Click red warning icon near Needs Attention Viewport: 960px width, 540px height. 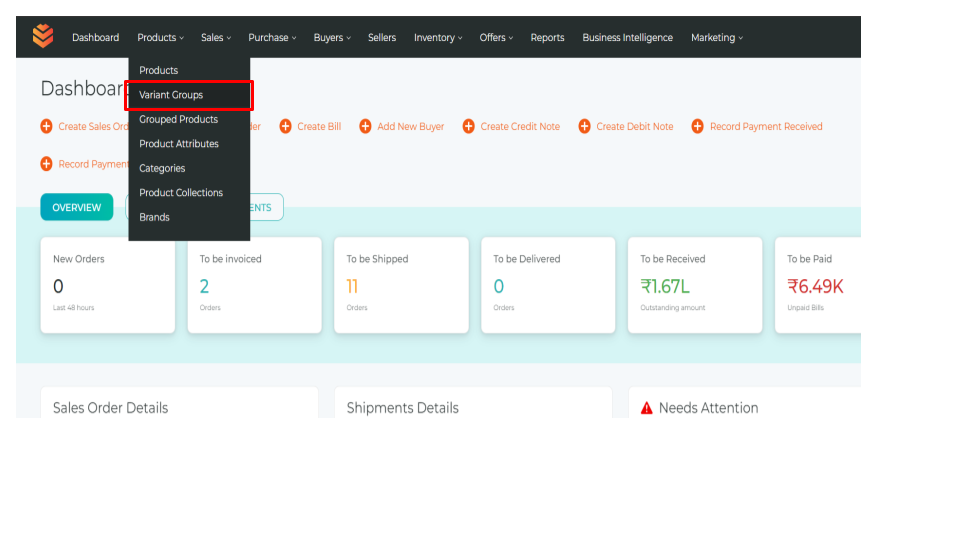pyautogui.click(x=647, y=408)
